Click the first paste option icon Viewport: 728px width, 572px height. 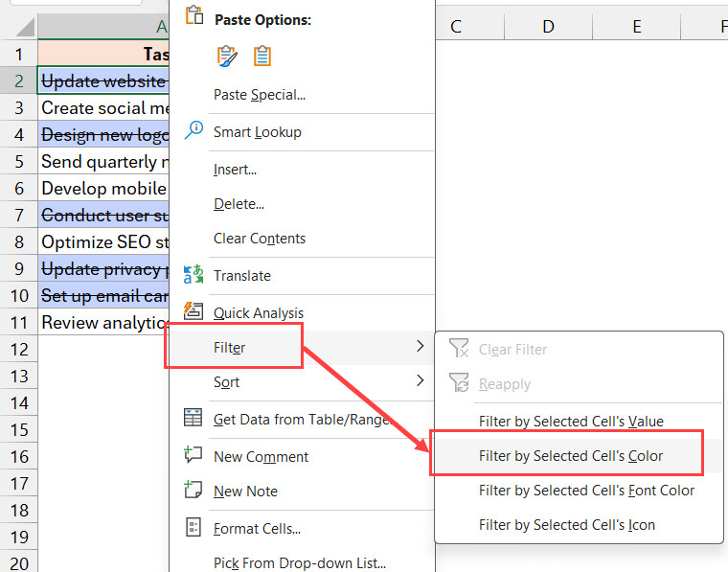[x=227, y=57]
